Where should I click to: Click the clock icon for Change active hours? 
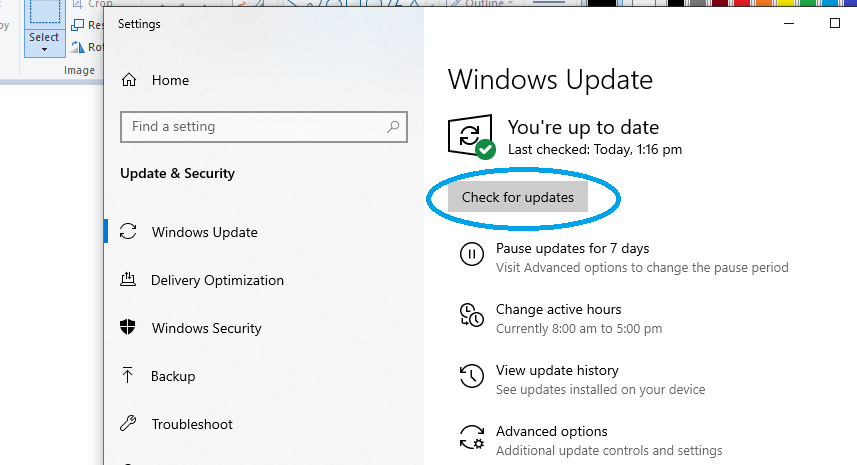tap(471, 317)
